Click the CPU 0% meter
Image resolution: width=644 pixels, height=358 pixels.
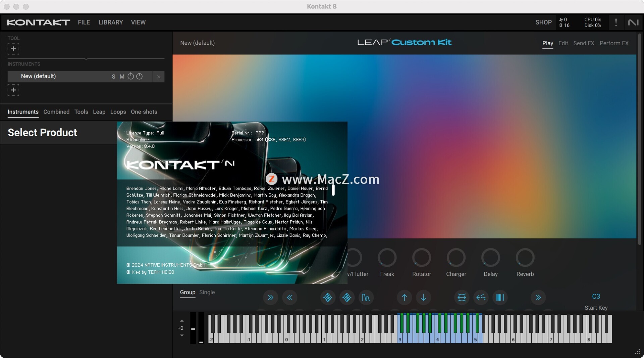(x=593, y=19)
